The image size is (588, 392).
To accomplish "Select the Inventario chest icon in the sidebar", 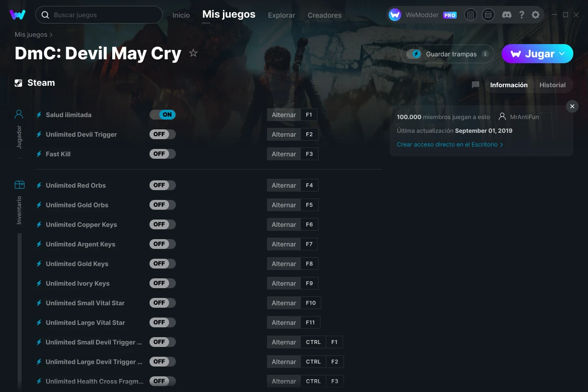I will pos(19,185).
